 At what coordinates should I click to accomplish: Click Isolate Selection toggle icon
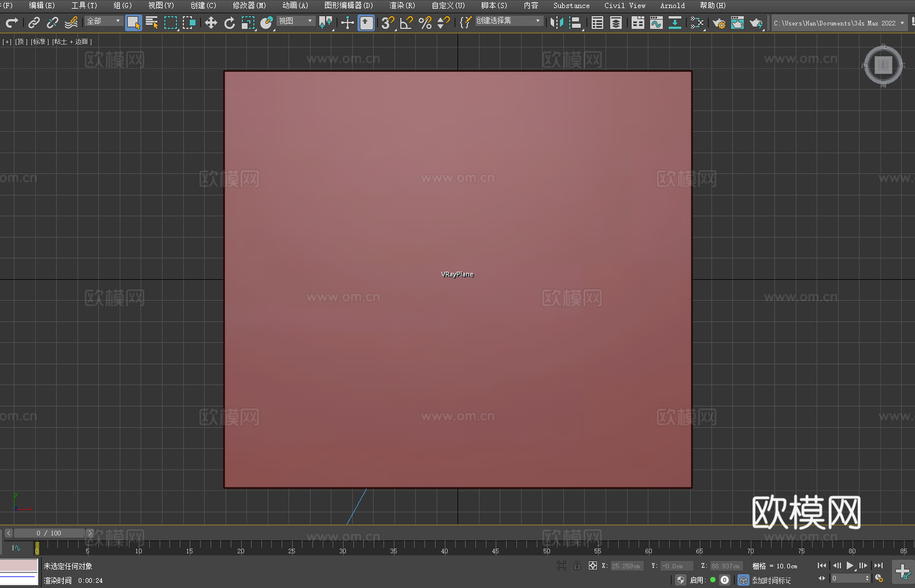pos(562,565)
